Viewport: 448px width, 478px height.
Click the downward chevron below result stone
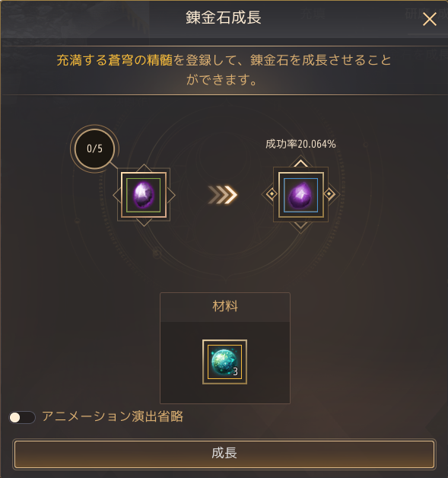click(x=300, y=225)
